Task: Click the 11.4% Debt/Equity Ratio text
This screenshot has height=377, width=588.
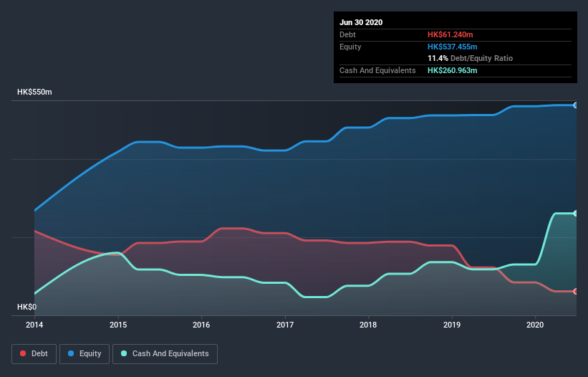Action: pyautogui.click(x=471, y=58)
